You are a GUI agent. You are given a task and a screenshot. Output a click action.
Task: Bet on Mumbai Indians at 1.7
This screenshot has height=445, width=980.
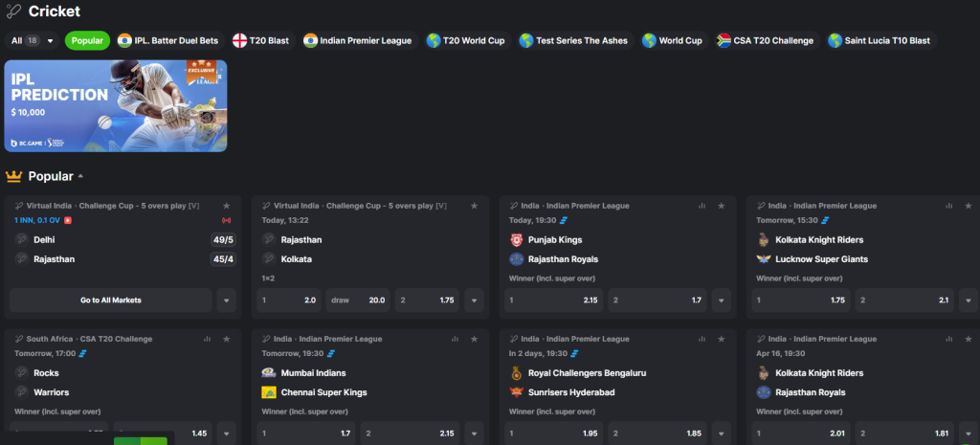click(x=306, y=434)
